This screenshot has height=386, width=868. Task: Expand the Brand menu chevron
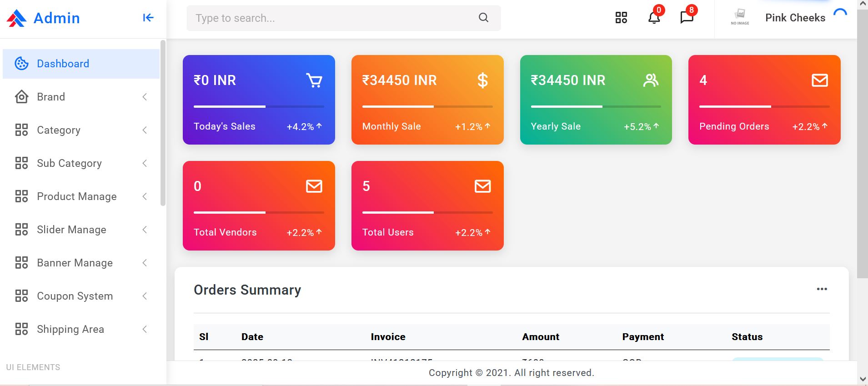click(x=145, y=97)
